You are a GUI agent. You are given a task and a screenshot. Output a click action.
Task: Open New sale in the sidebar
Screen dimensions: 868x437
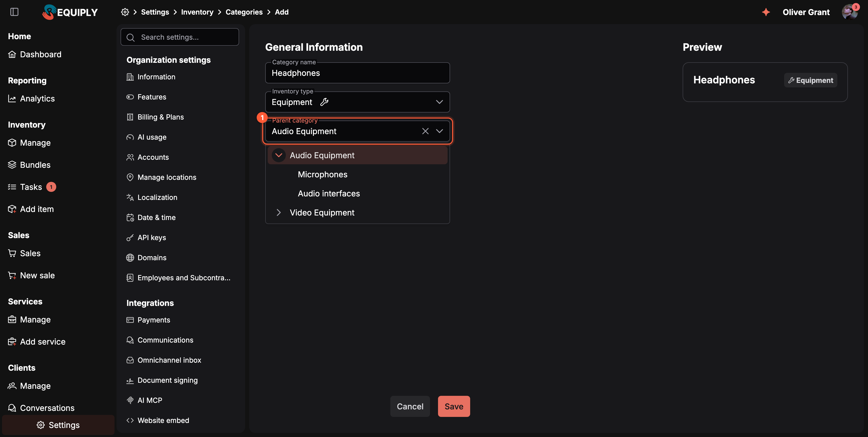point(31,275)
